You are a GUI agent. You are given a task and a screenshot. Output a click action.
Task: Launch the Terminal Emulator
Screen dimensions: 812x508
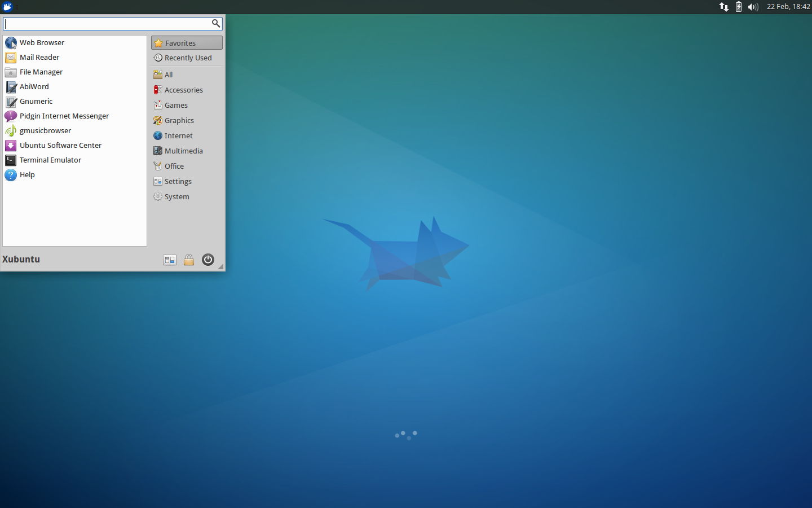[50, 160]
